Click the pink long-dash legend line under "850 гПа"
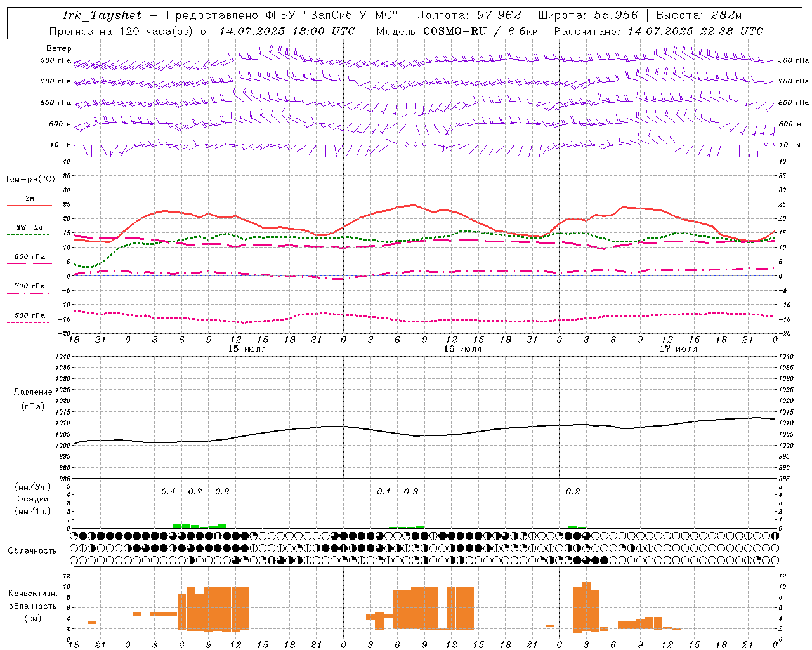812x650 pixels. [x=29, y=263]
